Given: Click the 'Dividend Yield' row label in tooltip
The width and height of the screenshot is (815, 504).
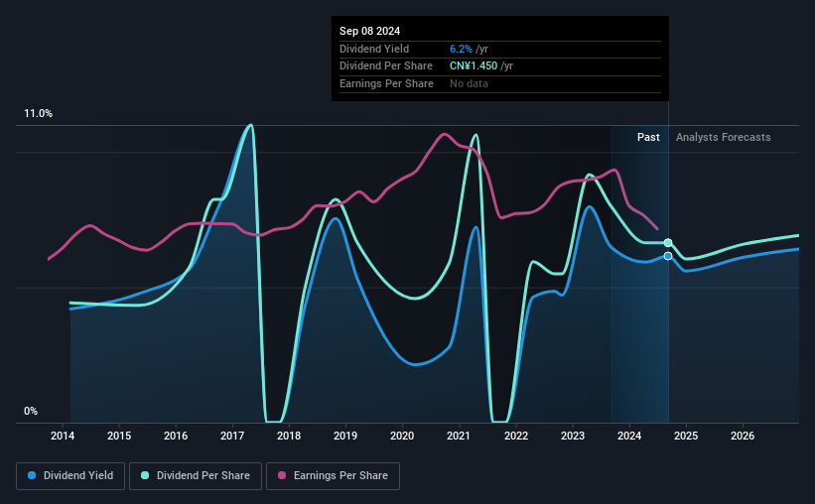Looking at the screenshot, I should point(374,49).
